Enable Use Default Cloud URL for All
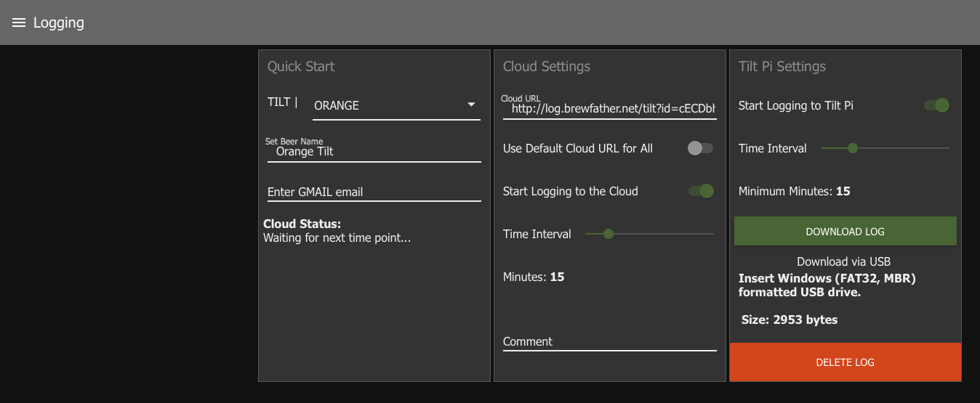 (x=700, y=148)
